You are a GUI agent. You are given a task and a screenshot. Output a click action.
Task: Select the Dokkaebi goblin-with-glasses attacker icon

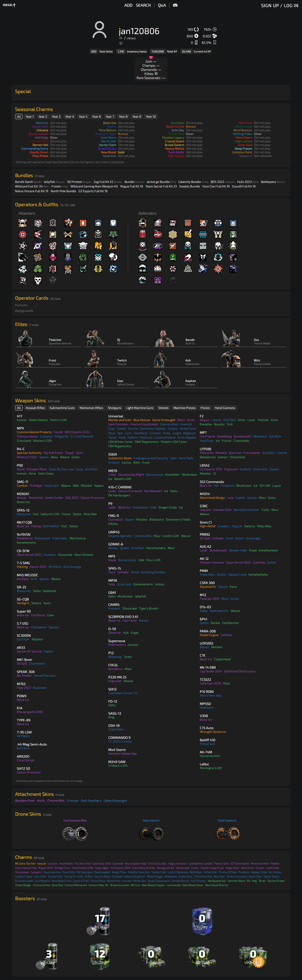(x=83, y=246)
